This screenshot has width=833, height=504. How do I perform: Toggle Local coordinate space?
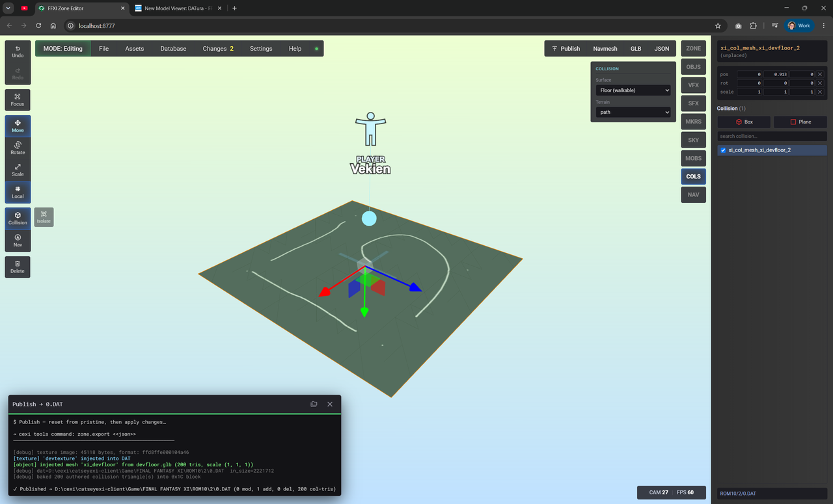(x=18, y=192)
